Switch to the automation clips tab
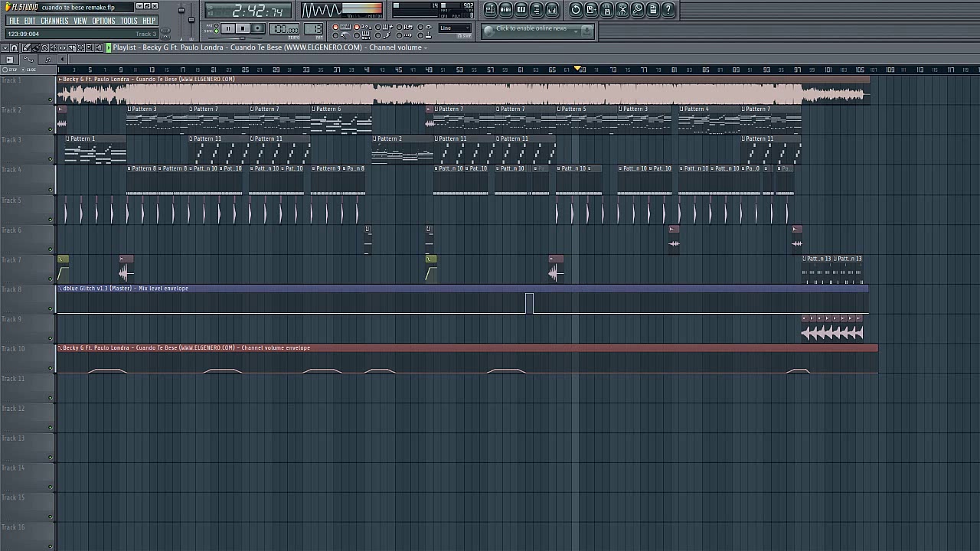 (28, 59)
